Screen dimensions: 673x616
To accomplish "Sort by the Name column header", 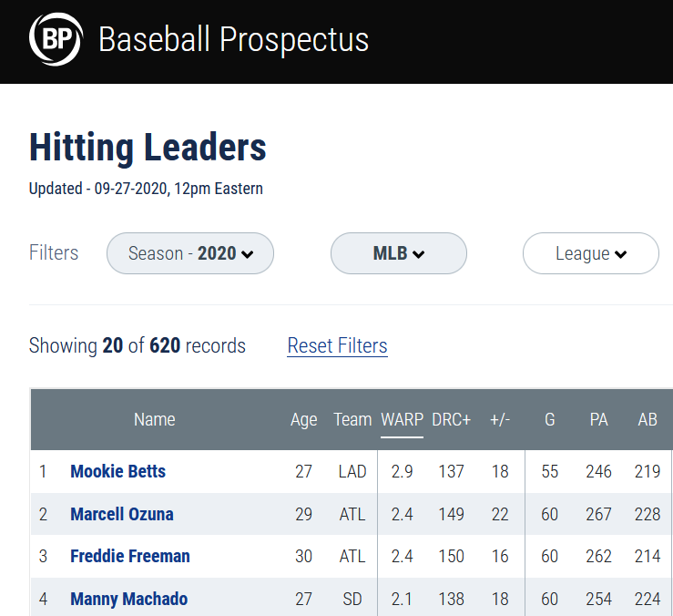I will point(155,420).
